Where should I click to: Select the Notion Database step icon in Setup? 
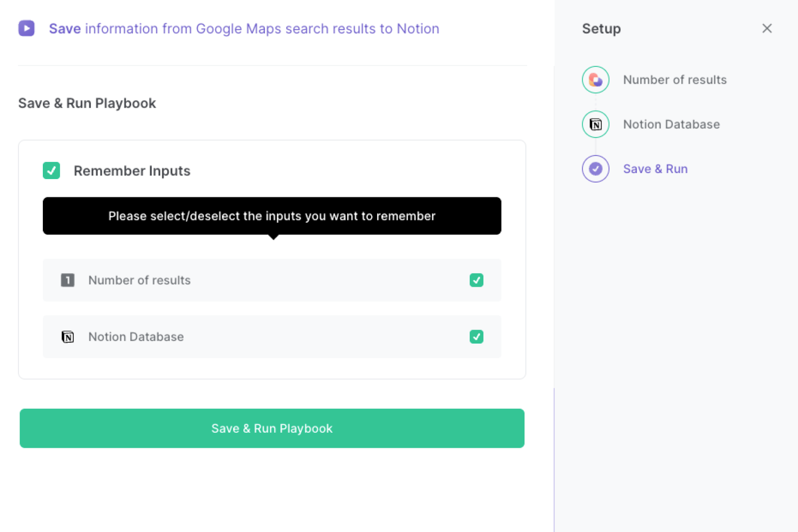point(596,124)
